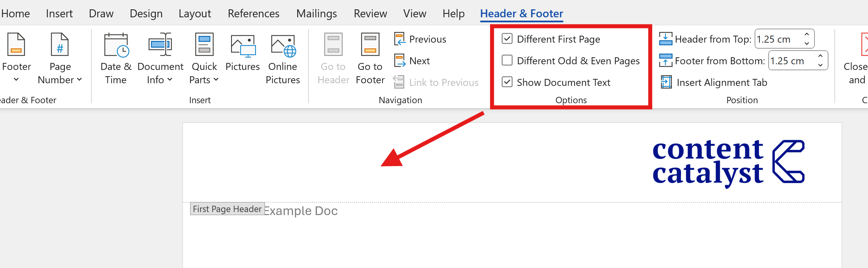Open the Home tab
The width and height of the screenshot is (868, 268).
16,14
